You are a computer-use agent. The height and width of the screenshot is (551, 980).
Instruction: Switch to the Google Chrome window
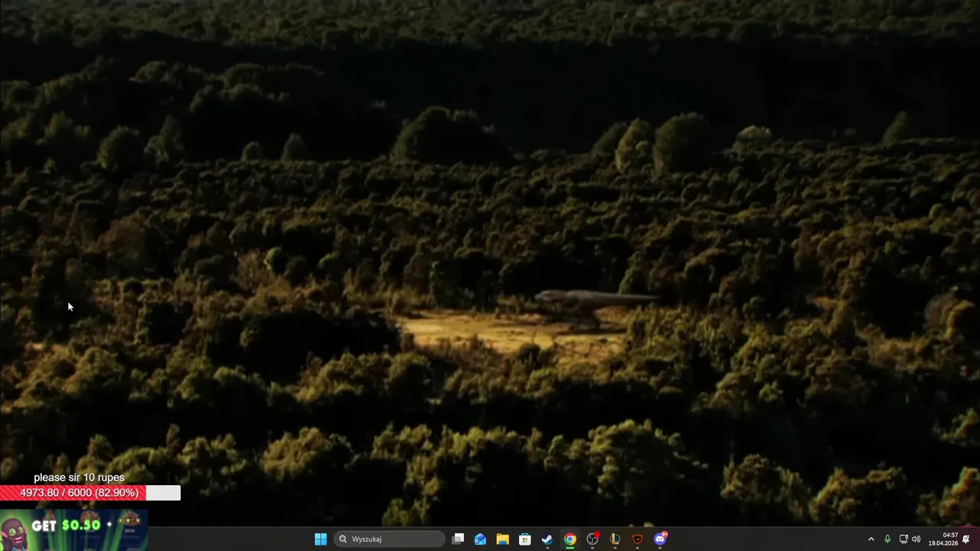pos(570,539)
